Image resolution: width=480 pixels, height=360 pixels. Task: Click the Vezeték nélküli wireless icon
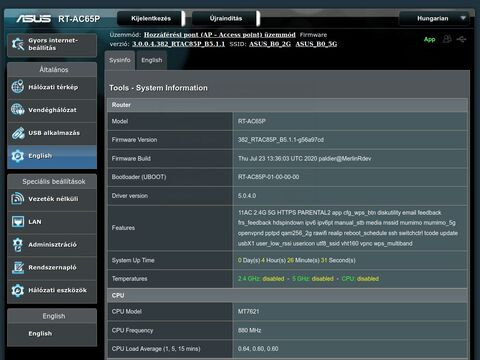click(18, 199)
